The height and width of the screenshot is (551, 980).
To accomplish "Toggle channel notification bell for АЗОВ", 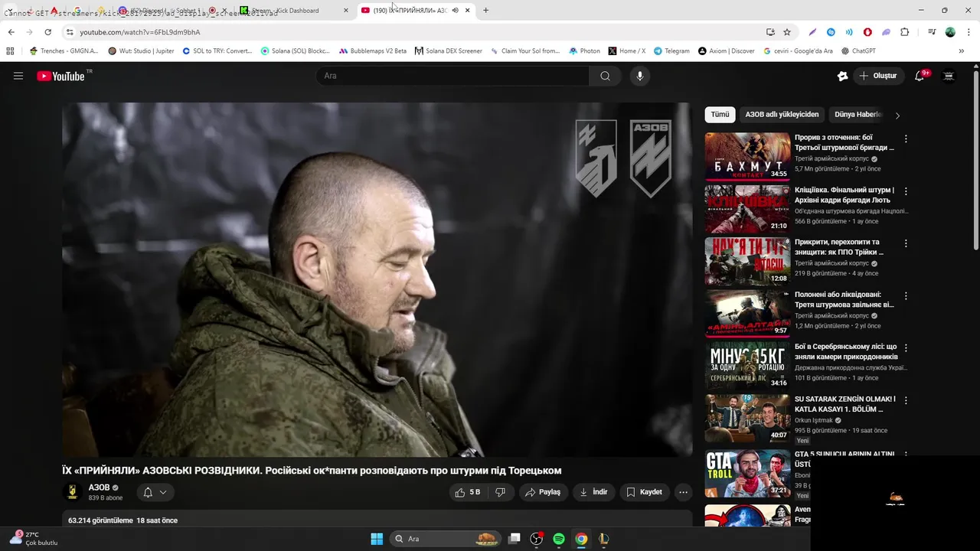I will (x=155, y=492).
